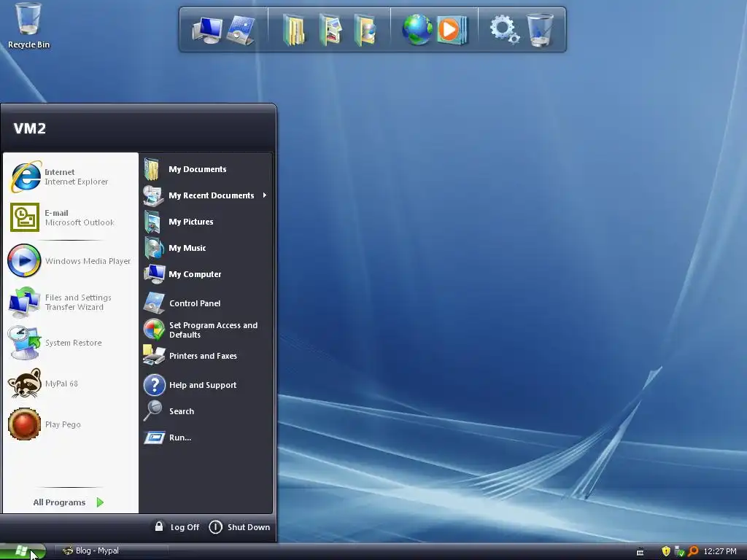Image resolution: width=747 pixels, height=560 pixels.
Task: Launch the globe browser icon in dock
Action: pyautogui.click(x=417, y=29)
